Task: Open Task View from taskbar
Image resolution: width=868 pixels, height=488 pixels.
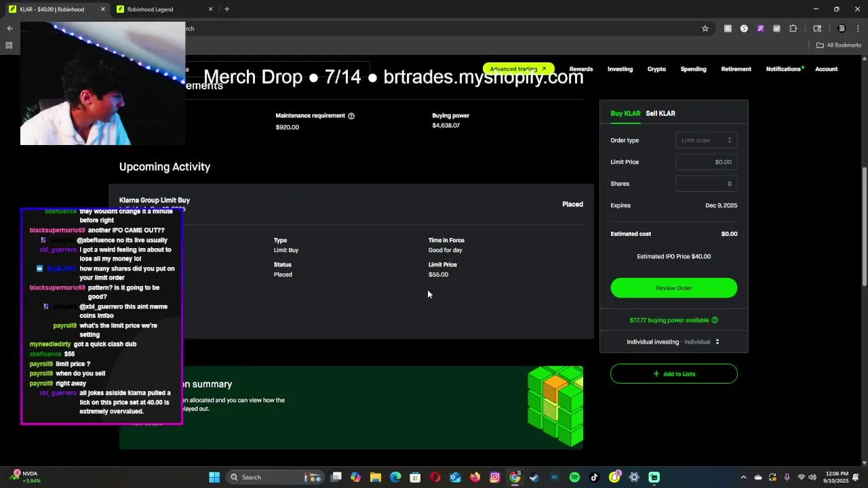Action: [336, 477]
